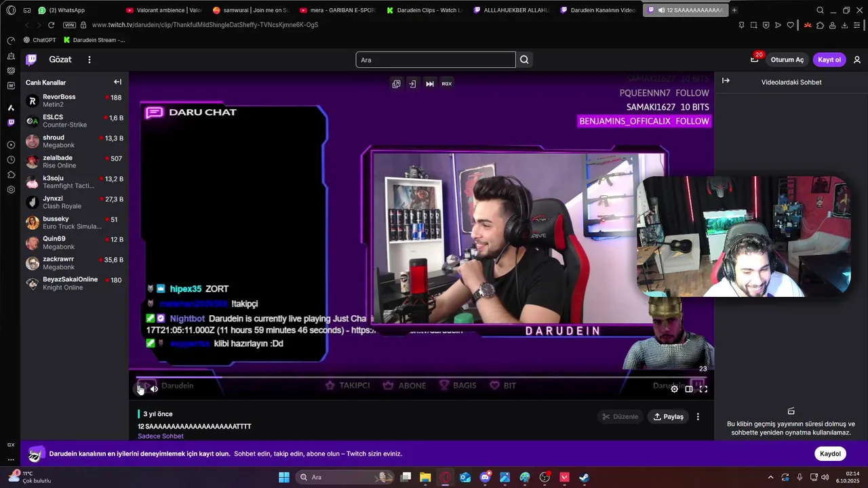Open RevorBoss channel in sidebar
The width and height of the screenshot is (868, 488).
(x=75, y=101)
